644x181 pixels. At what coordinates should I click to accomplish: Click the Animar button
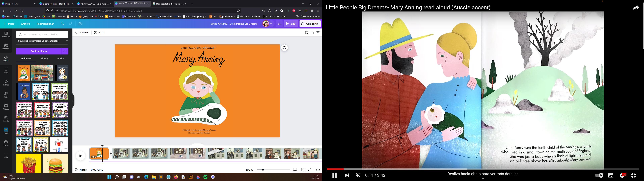(x=82, y=33)
